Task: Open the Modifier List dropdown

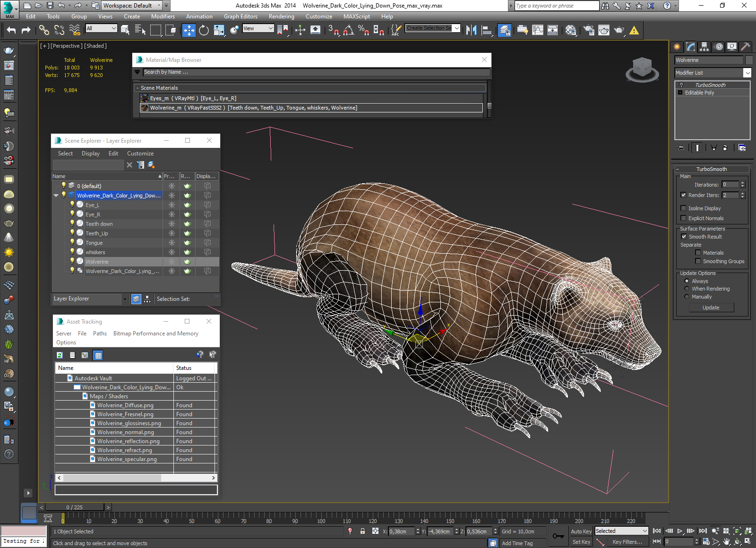Action: [747, 73]
